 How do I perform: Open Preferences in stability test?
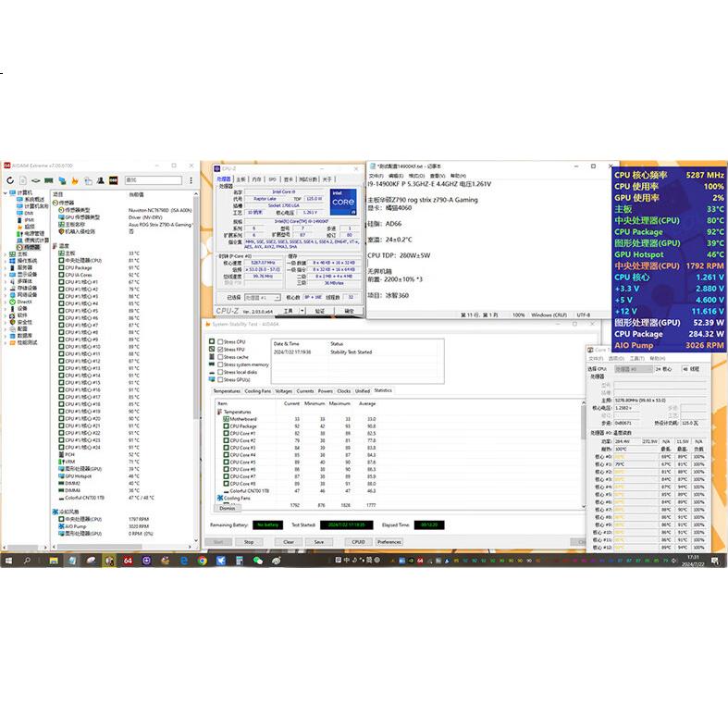click(x=389, y=542)
